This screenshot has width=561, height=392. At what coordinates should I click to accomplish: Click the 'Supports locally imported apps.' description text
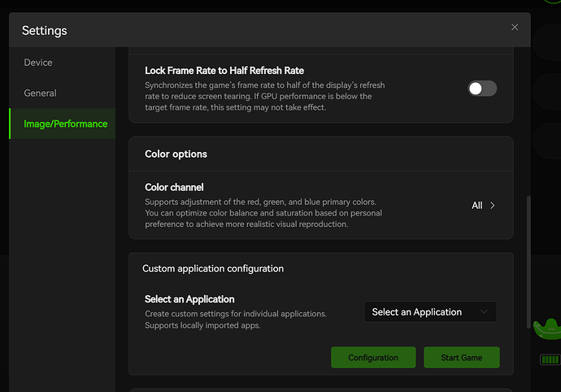pyautogui.click(x=202, y=325)
